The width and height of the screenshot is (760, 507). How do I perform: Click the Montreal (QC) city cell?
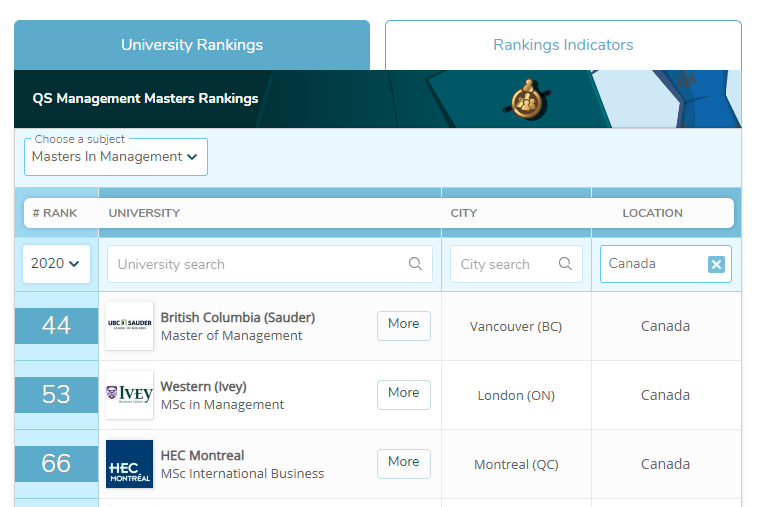[516, 465]
